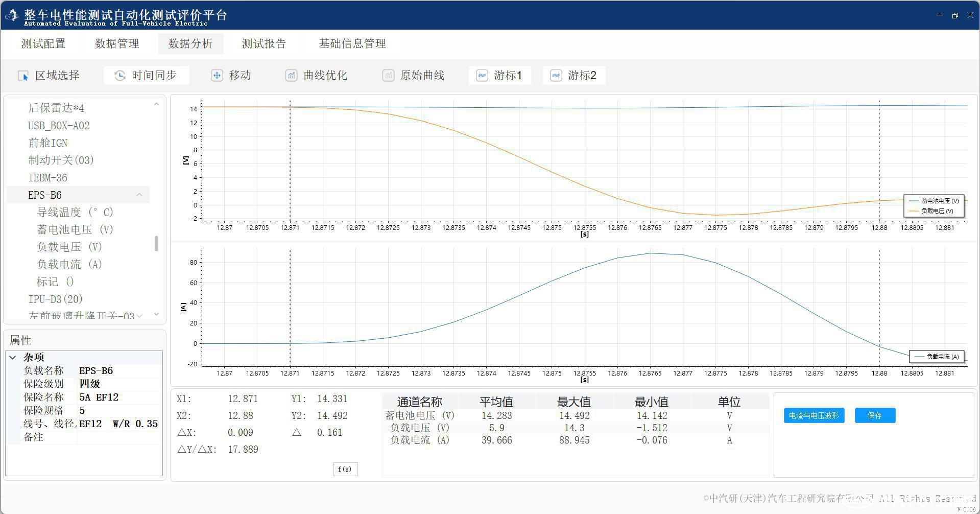Click the 区域选择 cursor icon
The image size is (980, 514).
coord(23,76)
